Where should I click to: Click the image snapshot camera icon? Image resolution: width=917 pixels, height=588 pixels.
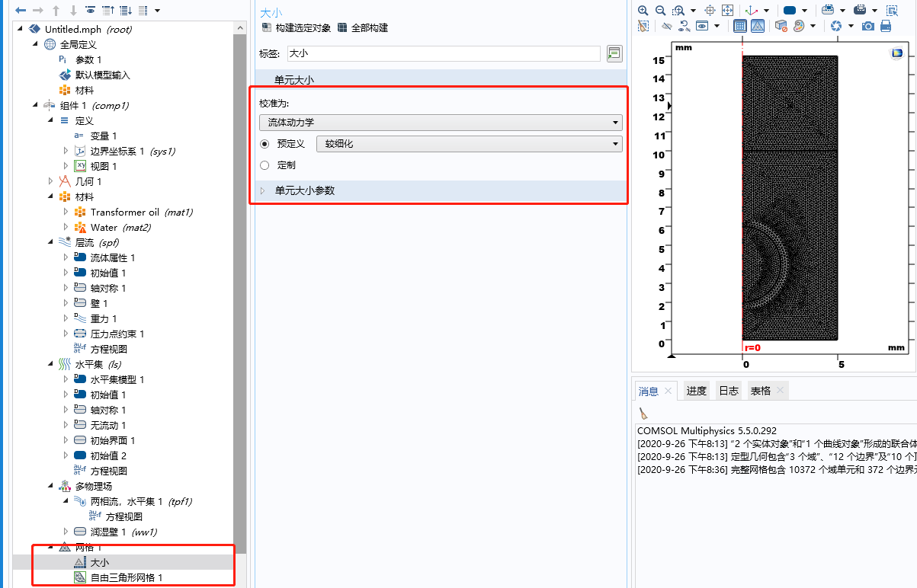868,26
